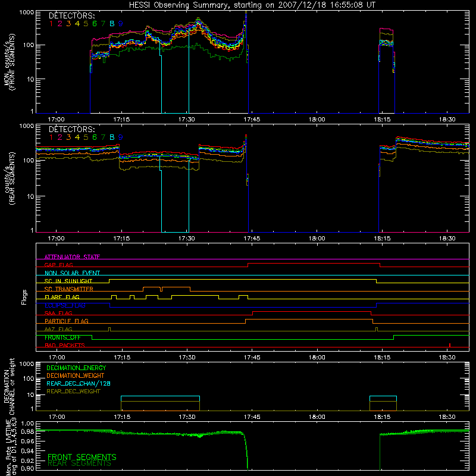Select detector number 1 in rear panel legend
This screenshot has height=476, width=476.
pyautogui.click(x=51, y=137)
